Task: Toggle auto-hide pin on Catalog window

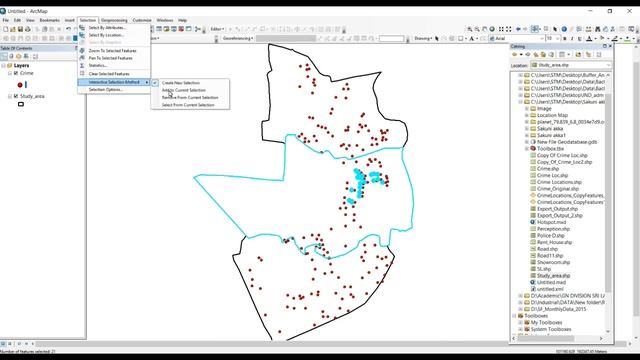Action: tap(605, 46)
